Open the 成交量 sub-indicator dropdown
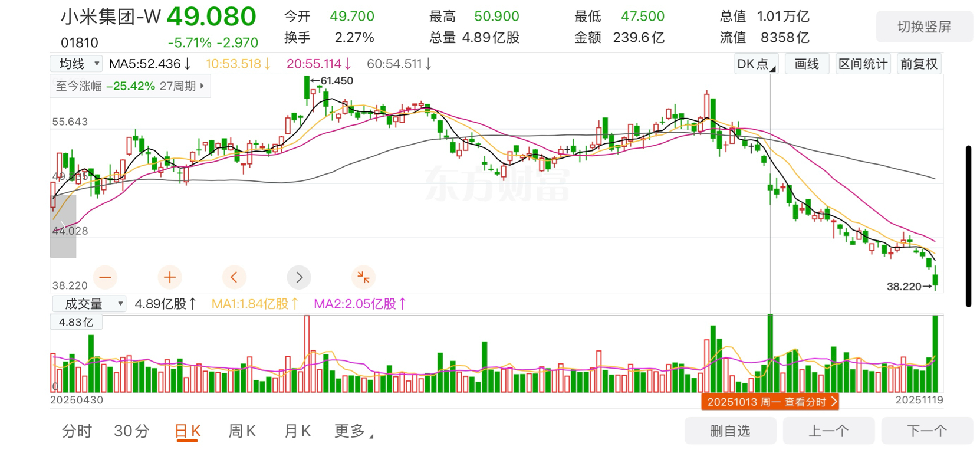Image resolution: width=980 pixels, height=453 pixels. point(89,304)
